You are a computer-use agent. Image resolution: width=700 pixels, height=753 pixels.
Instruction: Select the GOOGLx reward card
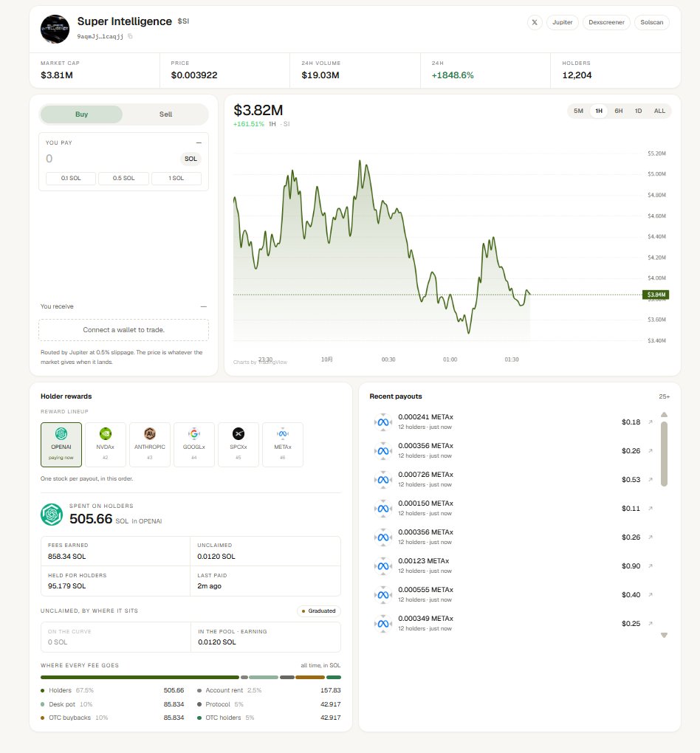pyautogui.click(x=193, y=444)
